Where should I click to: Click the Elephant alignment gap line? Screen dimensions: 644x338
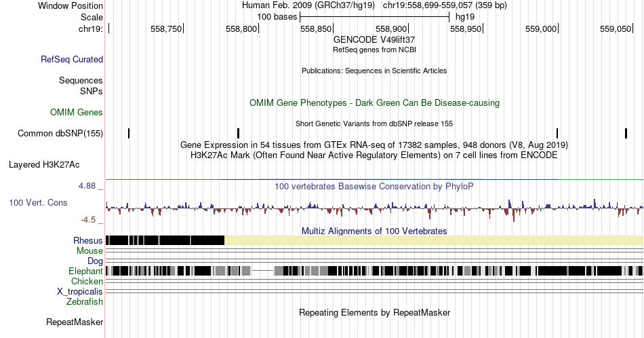click(262, 271)
